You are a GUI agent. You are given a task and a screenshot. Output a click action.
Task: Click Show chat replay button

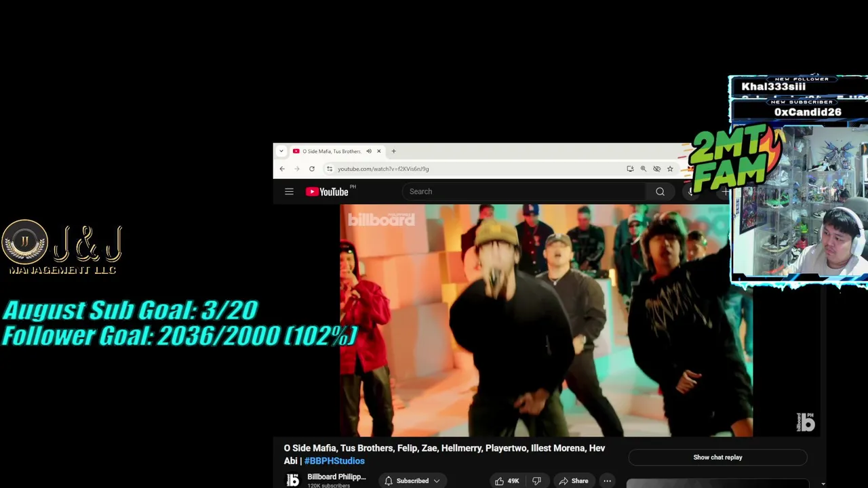pyautogui.click(x=717, y=457)
